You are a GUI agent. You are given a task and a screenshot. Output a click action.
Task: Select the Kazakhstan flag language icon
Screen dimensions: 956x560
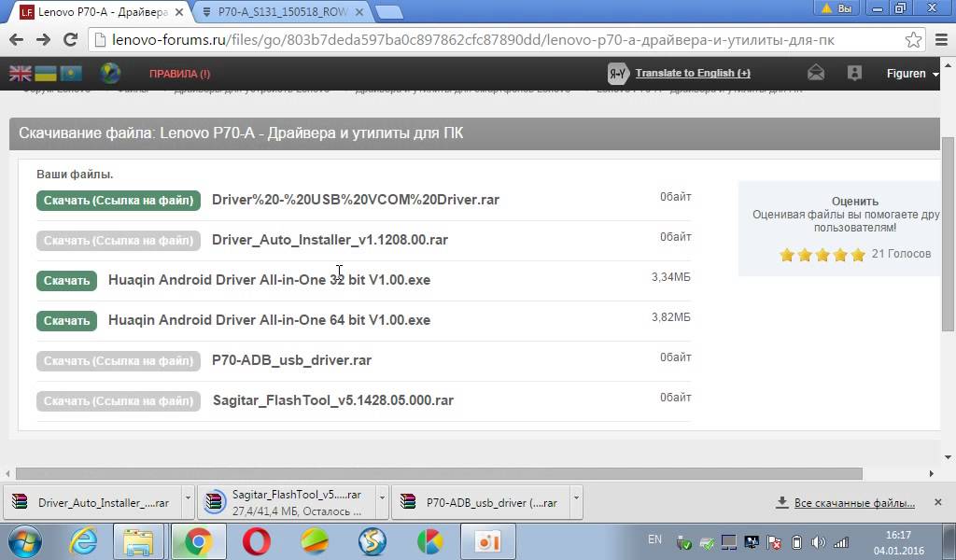pos(71,73)
